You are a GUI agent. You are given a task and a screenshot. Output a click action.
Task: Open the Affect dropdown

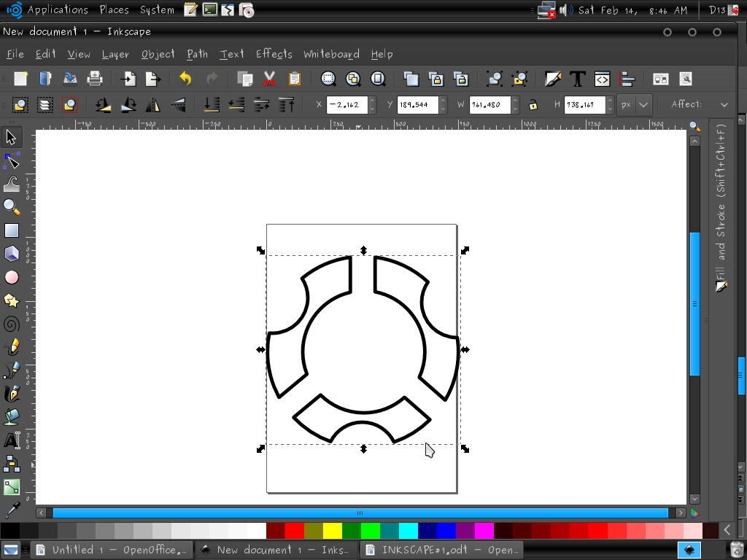coord(724,104)
